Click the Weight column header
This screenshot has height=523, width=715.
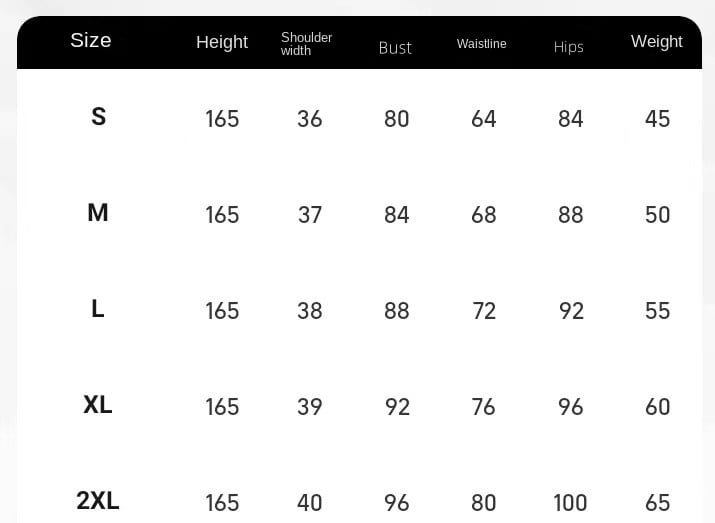657,42
